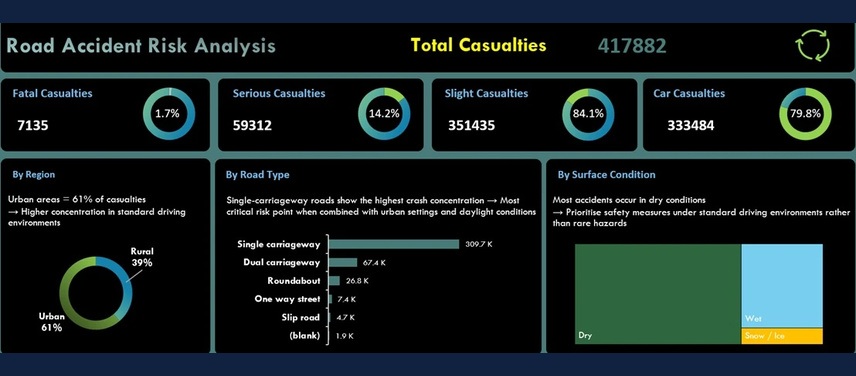856x376 pixels.
Task: Click the total value 417882
Action: tap(632, 46)
